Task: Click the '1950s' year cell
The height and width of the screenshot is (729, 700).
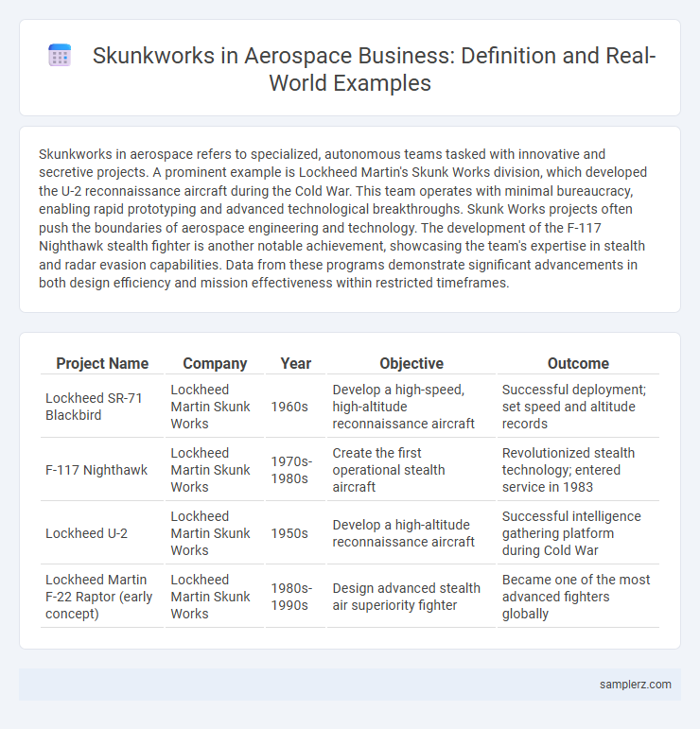Action: (295, 532)
